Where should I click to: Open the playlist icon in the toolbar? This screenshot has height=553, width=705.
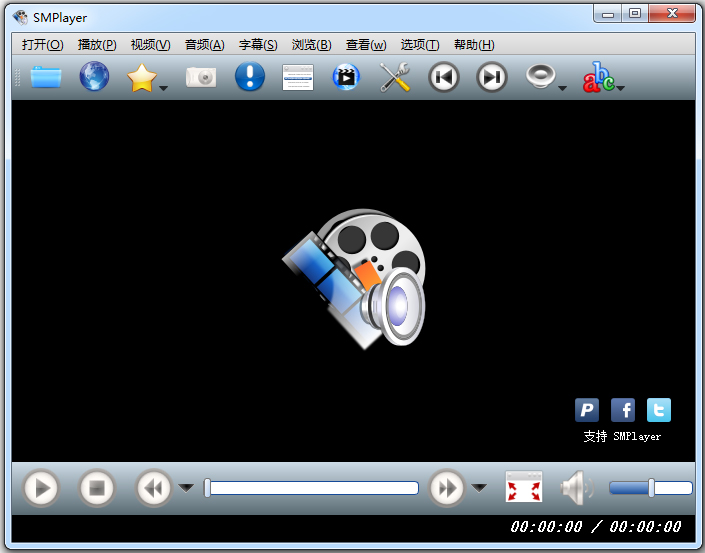click(298, 77)
